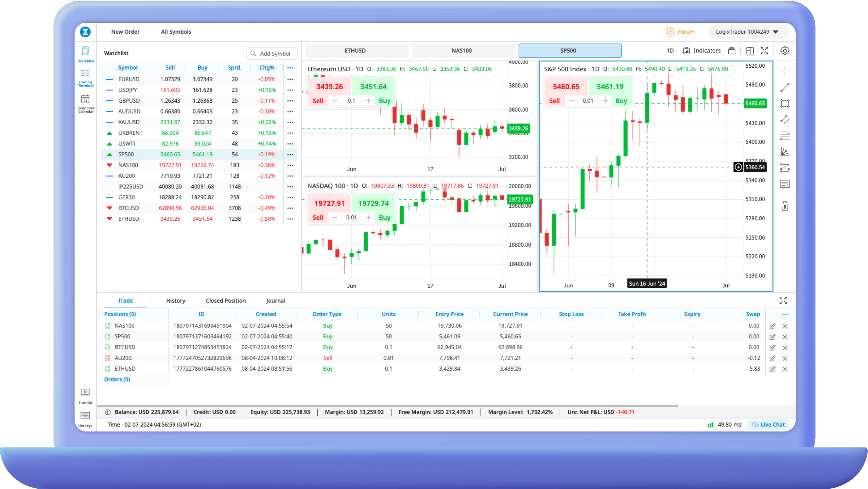Image resolution: width=868 pixels, height=489 pixels.
Task: Open chart settings gear icon
Action: coord(785,51)
